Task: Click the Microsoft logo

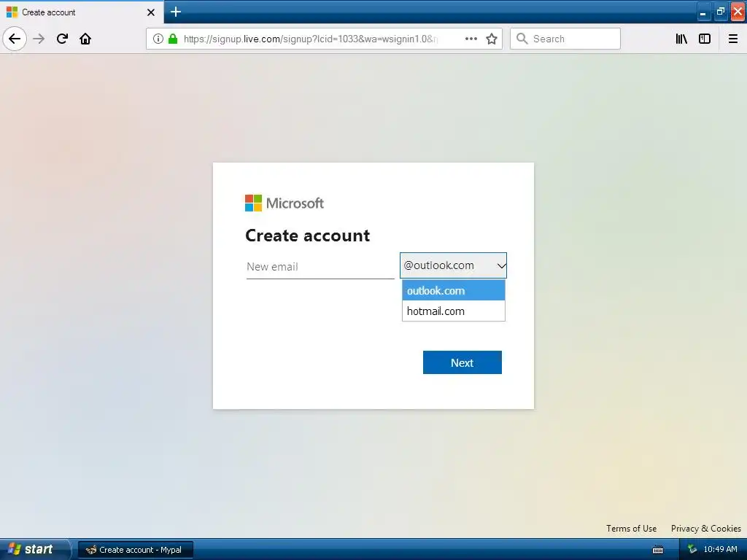Action: 285,203
